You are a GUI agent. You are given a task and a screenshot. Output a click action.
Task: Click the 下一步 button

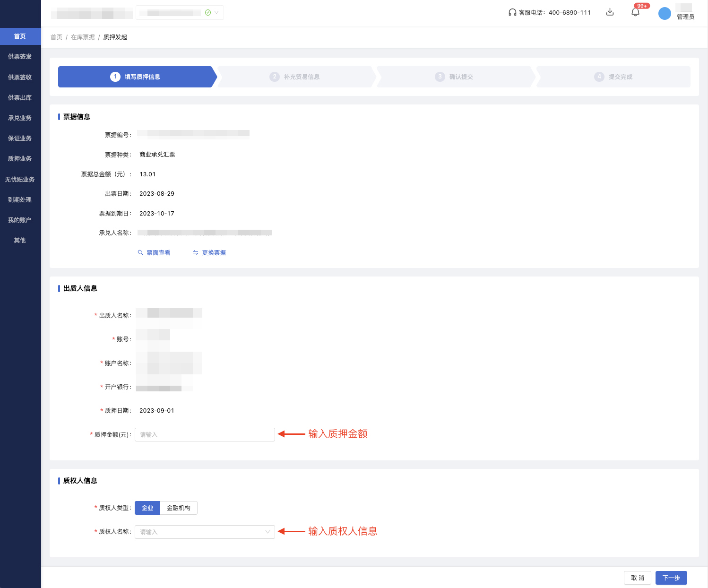click(x=671, y=578)
